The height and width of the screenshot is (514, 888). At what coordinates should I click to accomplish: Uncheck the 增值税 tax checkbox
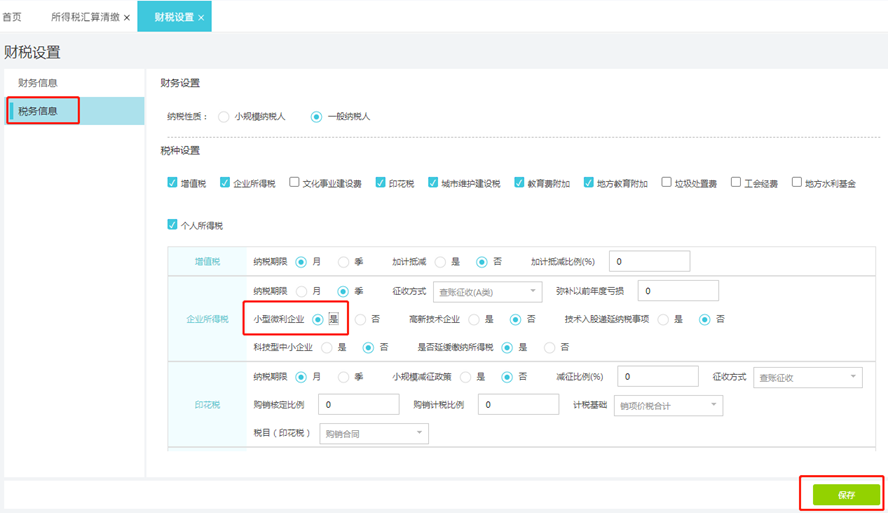pyautogui.click(x=173, y=183)
